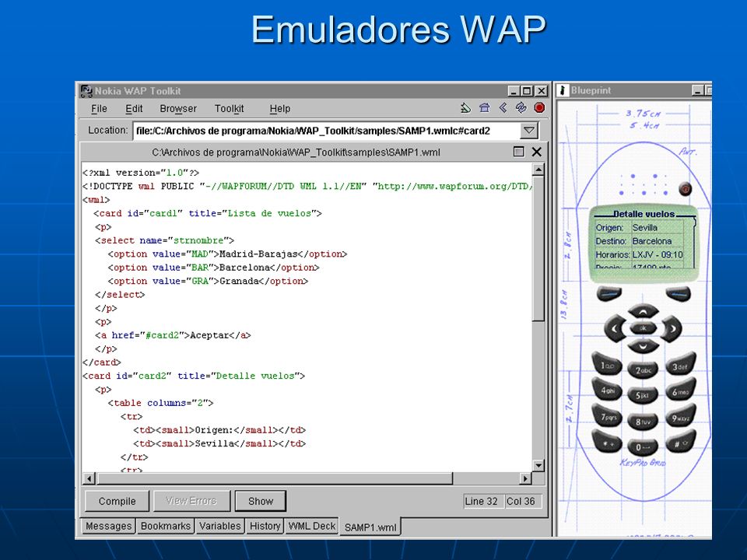Click the Show button
This screenshot has height=560, width=747.
pyautogui.click(x=261, y=502)
